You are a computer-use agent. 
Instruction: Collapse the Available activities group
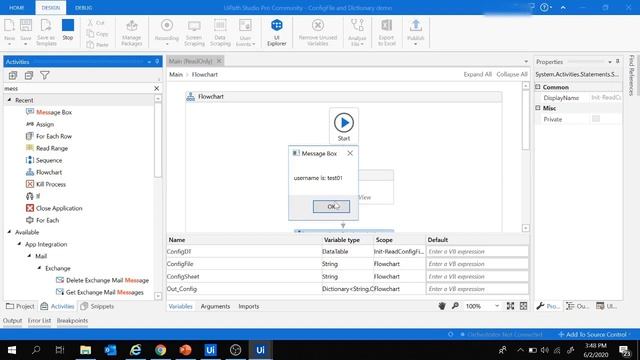click(9, 232)
